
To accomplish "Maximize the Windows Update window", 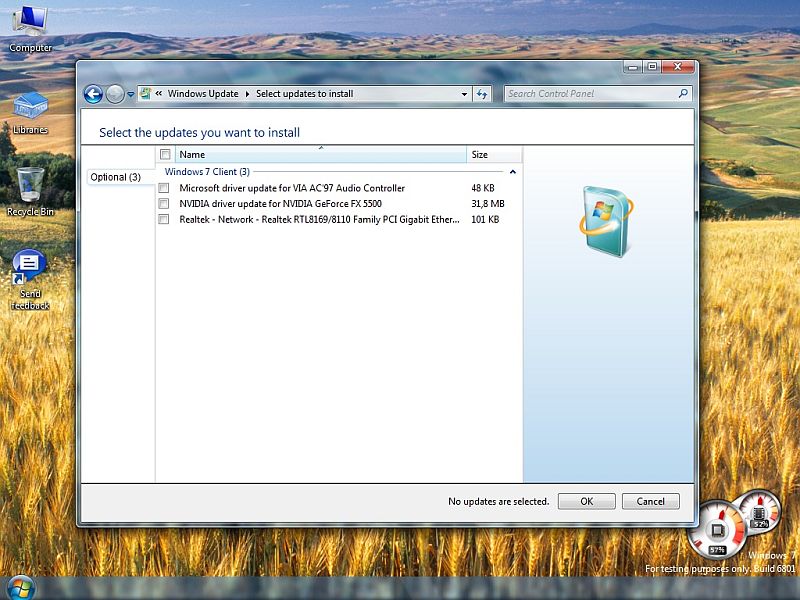I will [652, 67].
